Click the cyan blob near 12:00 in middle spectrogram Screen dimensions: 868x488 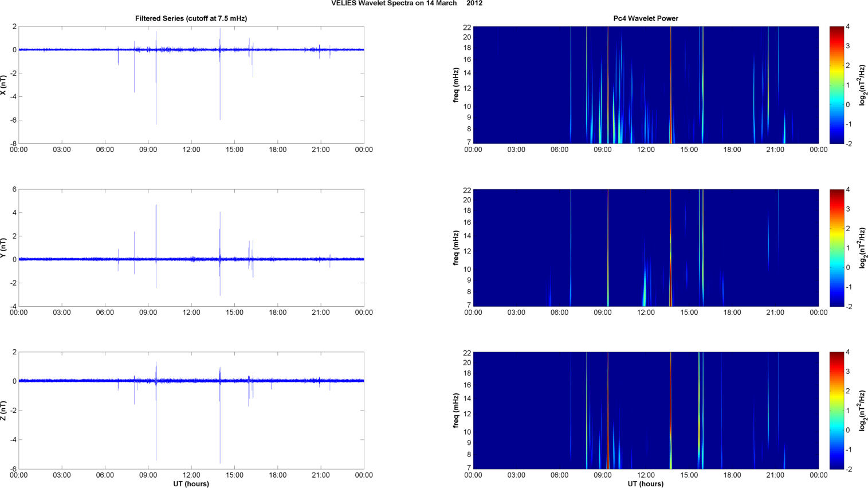click(645, 290)
